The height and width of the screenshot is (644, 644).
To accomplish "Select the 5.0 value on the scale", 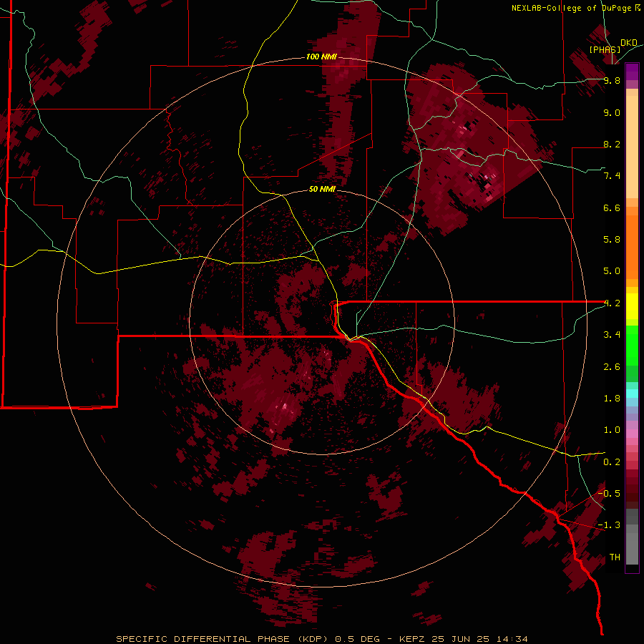I will point(612,271).
